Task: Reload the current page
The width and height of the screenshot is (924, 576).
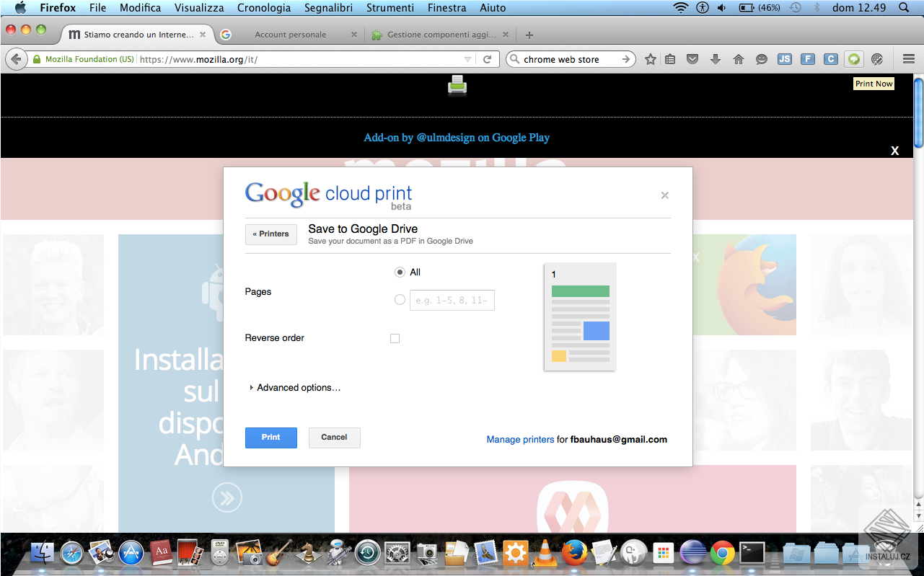Action: pos(487,59)
